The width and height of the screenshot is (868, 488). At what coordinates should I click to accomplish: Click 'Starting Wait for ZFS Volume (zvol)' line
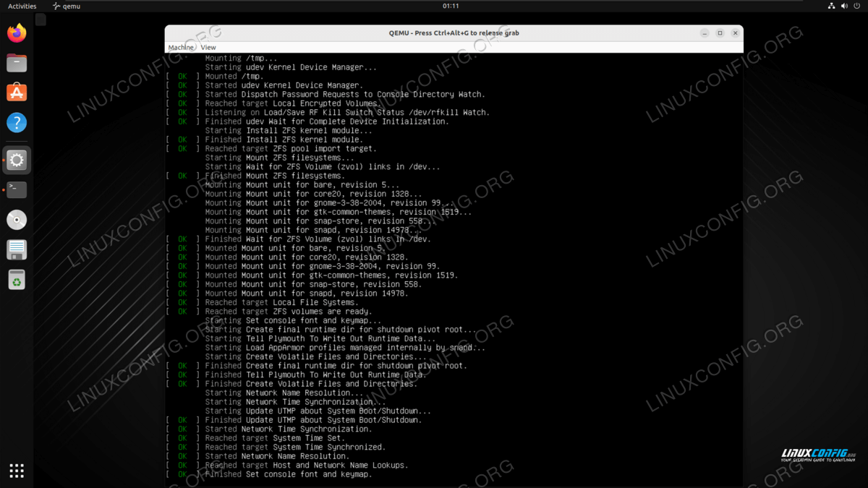pos(323,166)
